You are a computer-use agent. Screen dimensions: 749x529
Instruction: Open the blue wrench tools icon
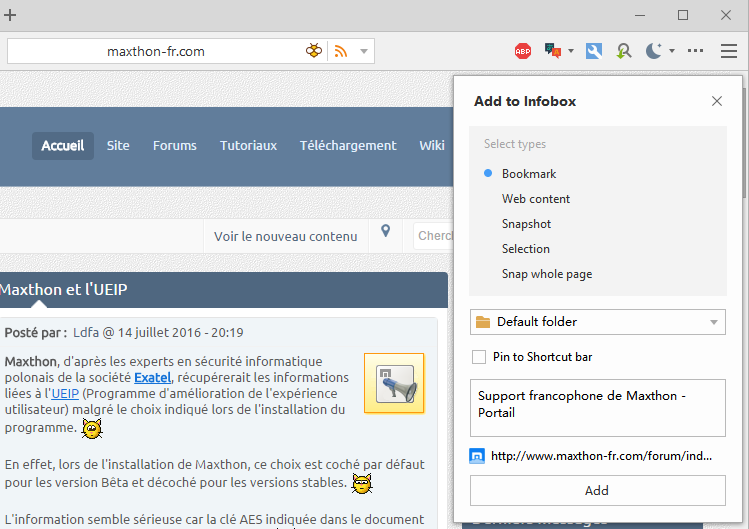(x=594, y=51)
